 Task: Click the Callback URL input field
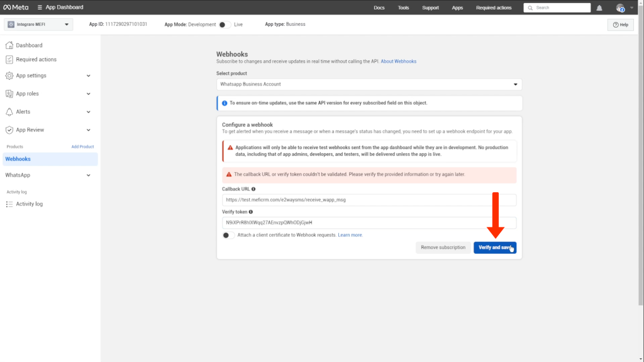(369, 200)
